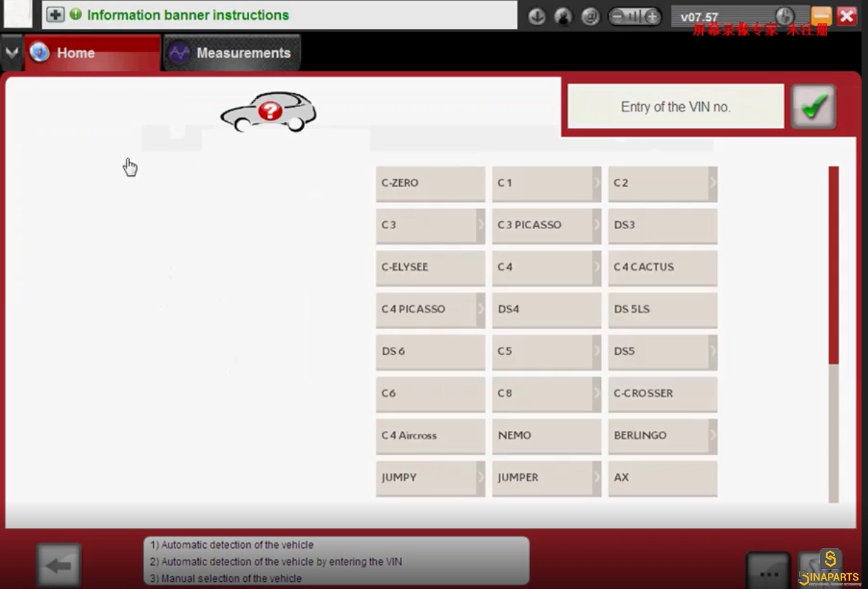Select the JUMPER vehicle model

tap(546, 478)
